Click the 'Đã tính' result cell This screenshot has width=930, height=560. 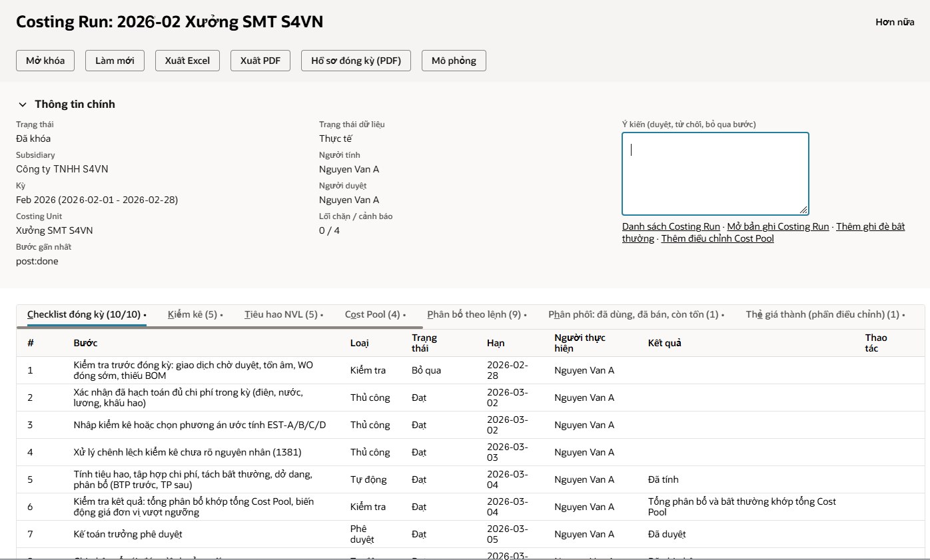664,479
